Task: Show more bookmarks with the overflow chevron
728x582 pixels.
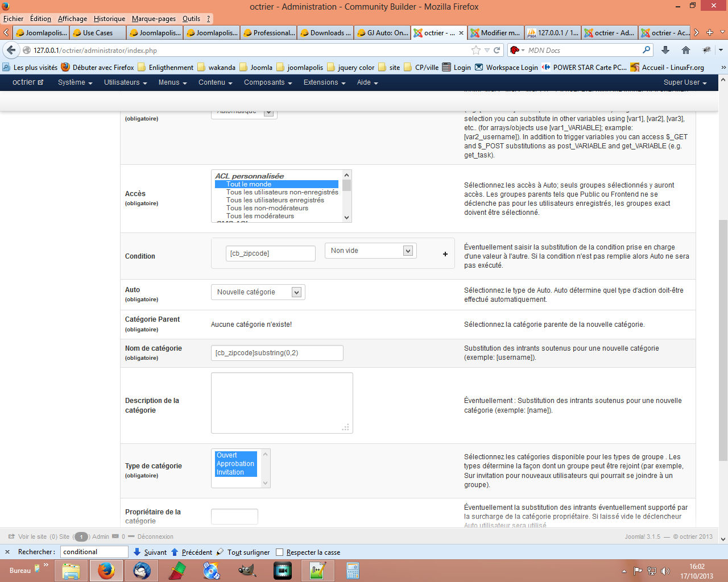Action: point(723,67)
